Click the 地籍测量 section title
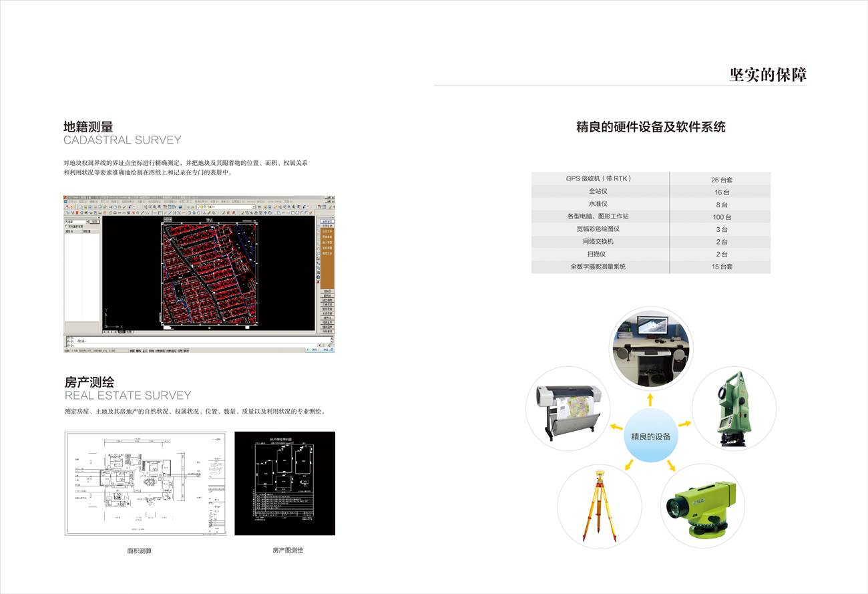 click(88, 126)
